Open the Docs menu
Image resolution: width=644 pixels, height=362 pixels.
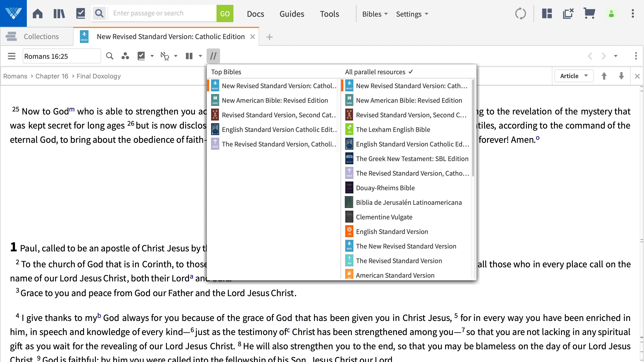click(x=255, y=14)
